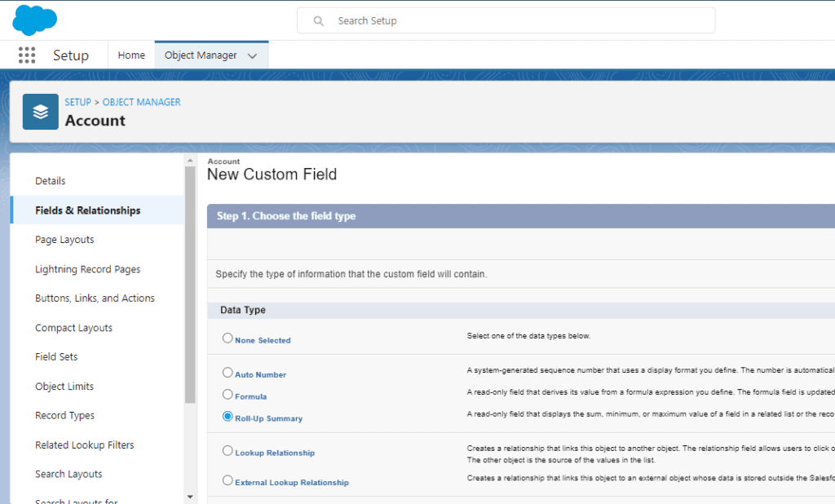
Task: Click the New Custom Field heading
Action: (x=272, y=175)
